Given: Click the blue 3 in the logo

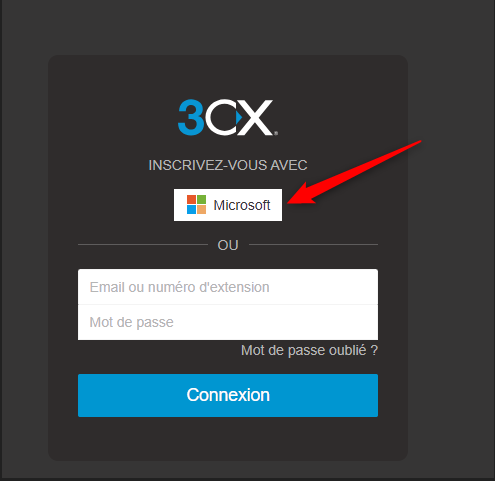Looking at the screenshot, I should 191,117.
